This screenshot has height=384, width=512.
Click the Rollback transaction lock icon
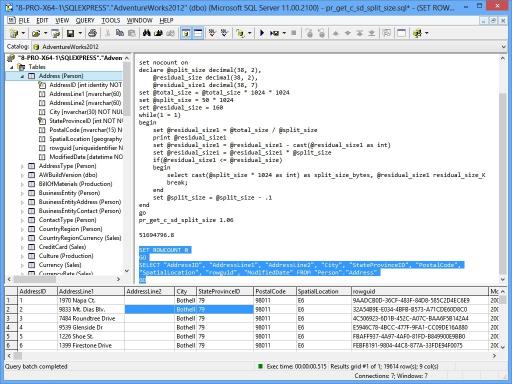tap(322, 33)
